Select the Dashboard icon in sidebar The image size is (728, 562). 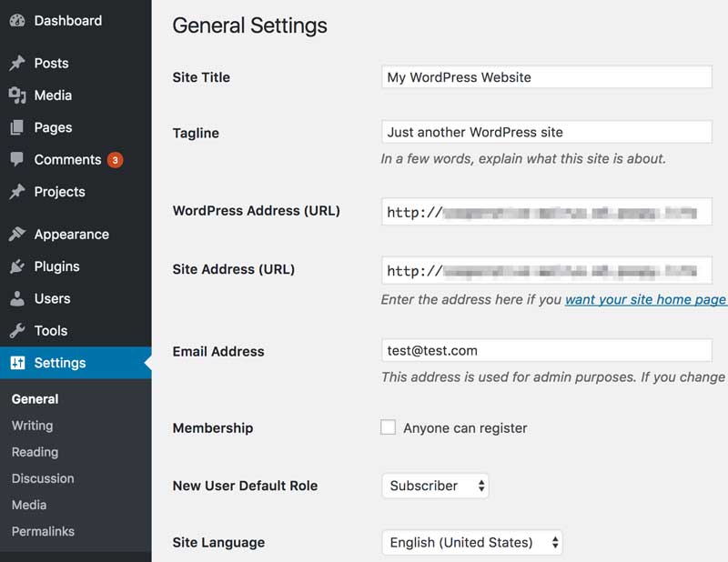[16, 20]
